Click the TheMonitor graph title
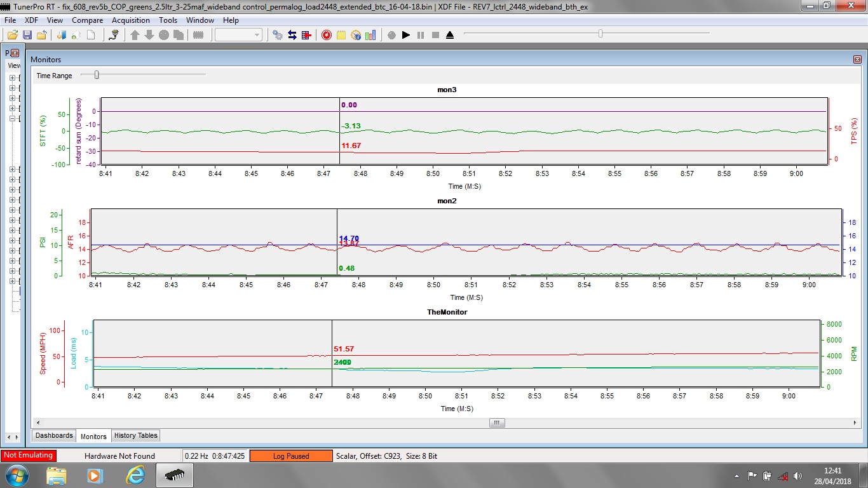Viewport: 868px width, 488px height. tap(447, 312)
